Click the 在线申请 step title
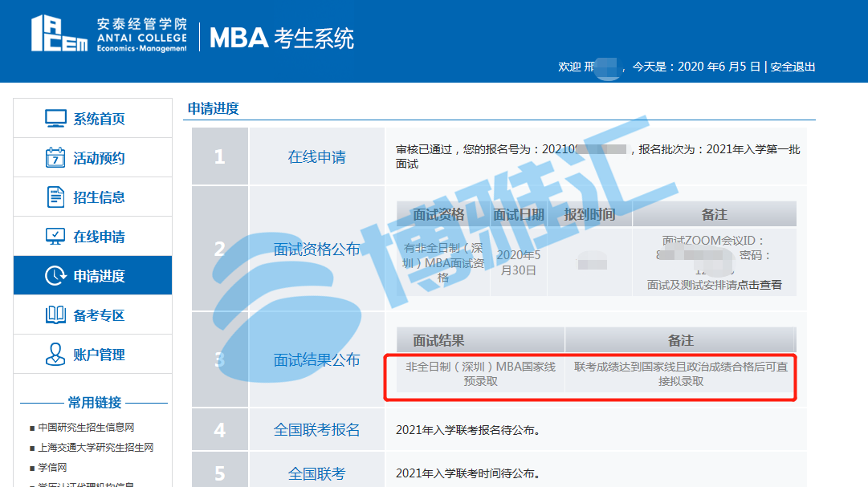868x487 pixels. tap(316, 156)
